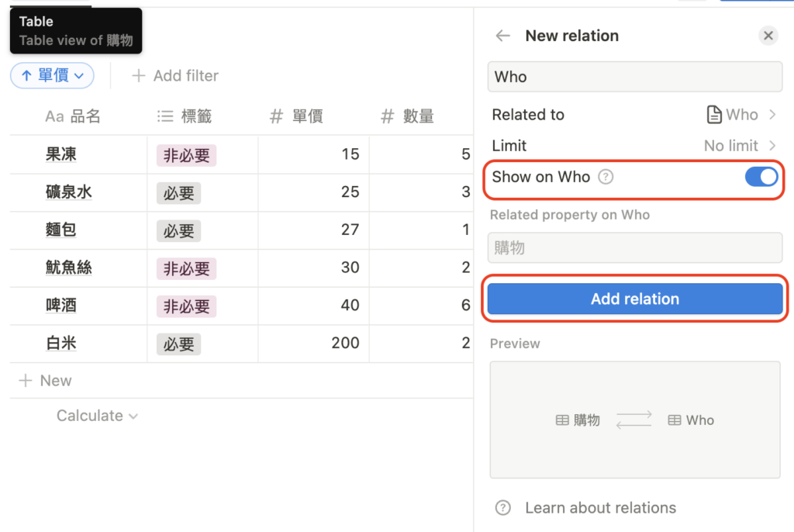Image resolution: width=794 pixels, height=532 pixels.
Task: Disable the Show on Who toggle
Action: 761,177
